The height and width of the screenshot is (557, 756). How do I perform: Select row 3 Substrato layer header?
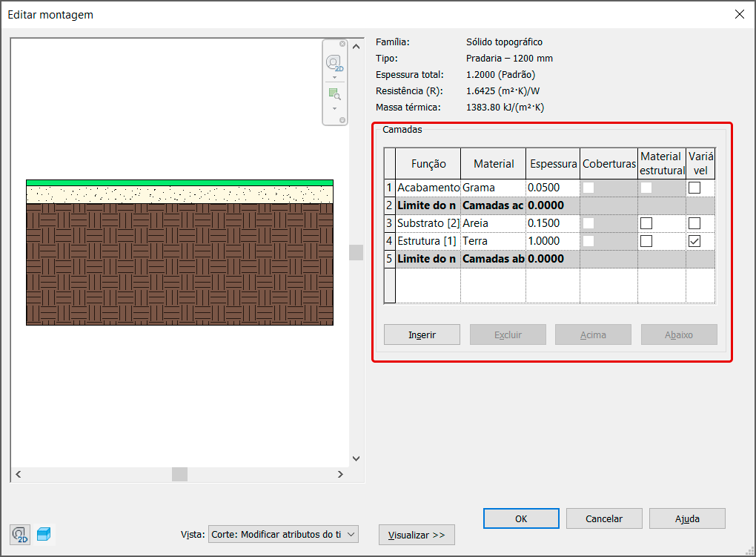[x=389, y=223]
